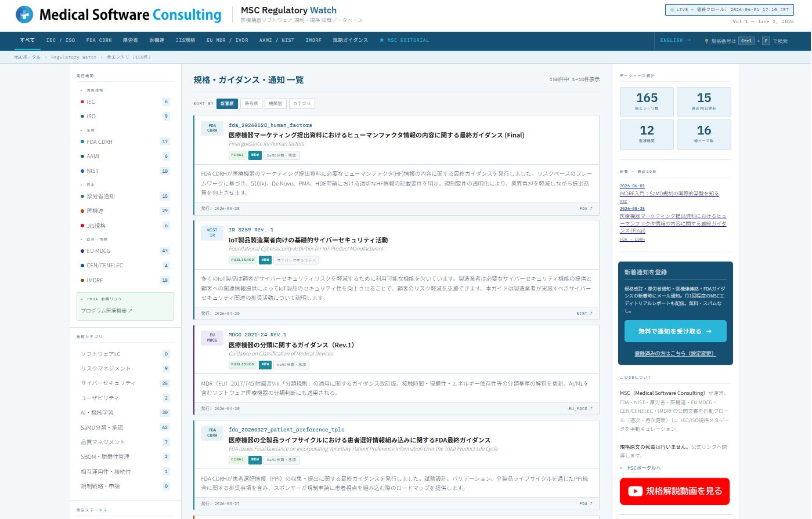Select the 品質マネジメント category
The height and width of the screenshot is (519, 812).
[125, 442]
